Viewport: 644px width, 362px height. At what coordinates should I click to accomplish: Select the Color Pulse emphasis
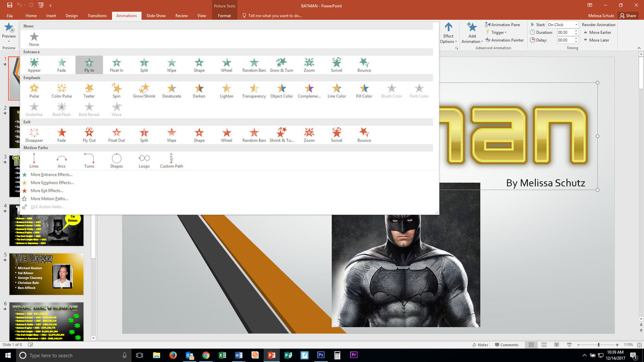click(x=62, y=90)
